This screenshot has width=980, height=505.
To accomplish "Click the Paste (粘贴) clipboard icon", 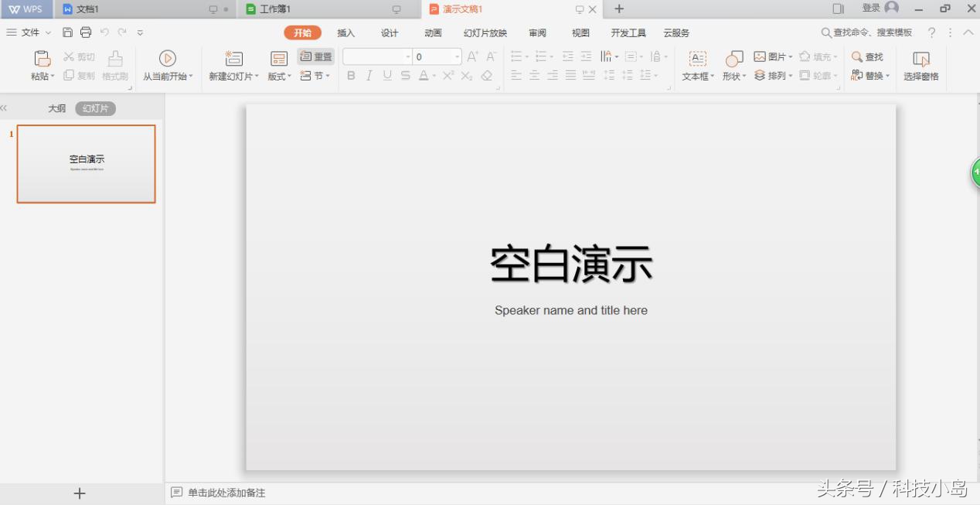I will pos(43,59).
